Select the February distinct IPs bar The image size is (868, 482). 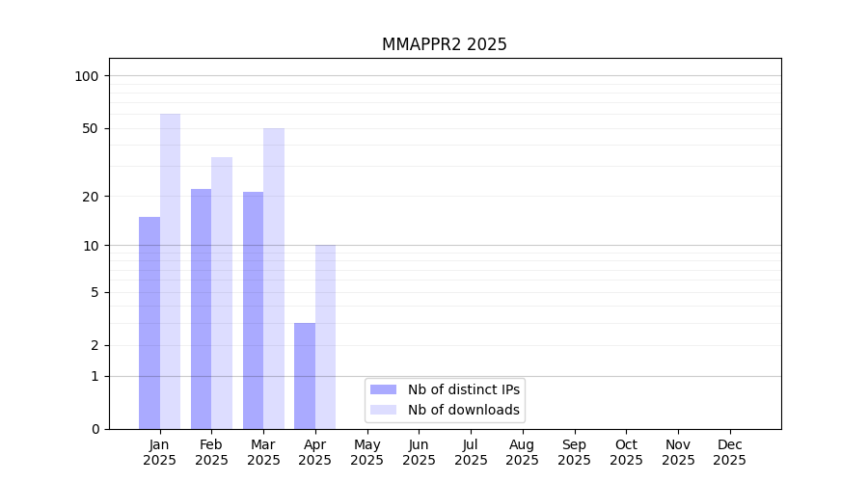201,308
